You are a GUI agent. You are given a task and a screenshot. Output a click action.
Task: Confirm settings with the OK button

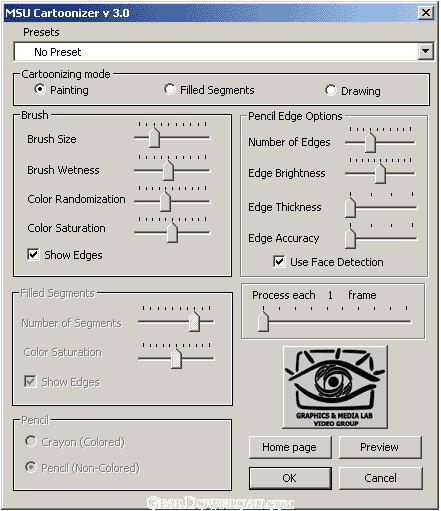(x=290, y=478)
